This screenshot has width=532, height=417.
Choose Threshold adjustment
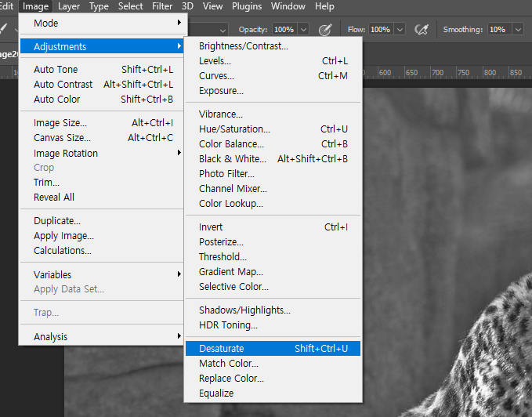[273, 257]
